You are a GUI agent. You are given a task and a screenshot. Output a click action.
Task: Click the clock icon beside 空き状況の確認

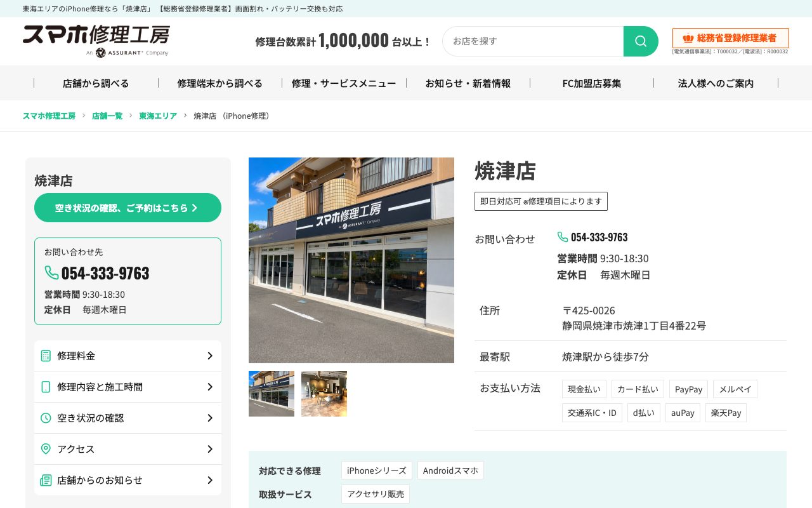pos(46,418)
